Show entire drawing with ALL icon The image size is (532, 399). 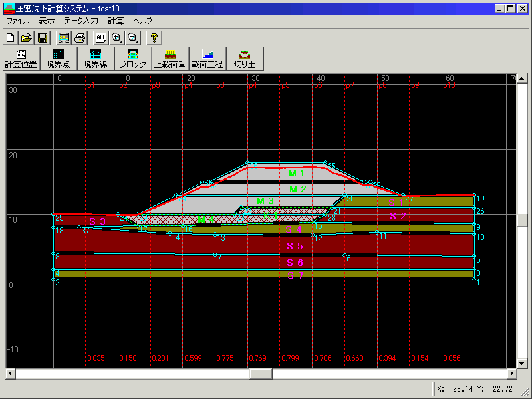click(101, 37)
